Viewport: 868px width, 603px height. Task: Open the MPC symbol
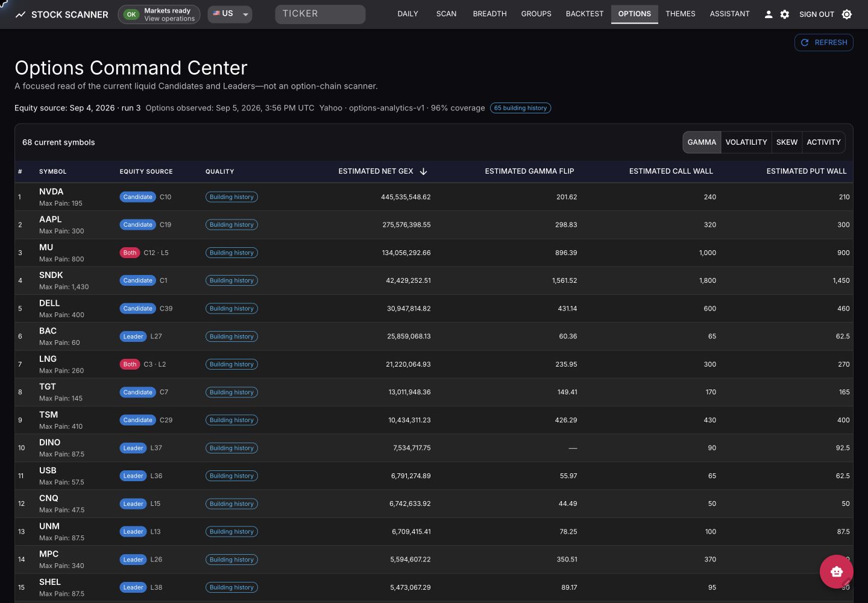click(x=49, y=554)
